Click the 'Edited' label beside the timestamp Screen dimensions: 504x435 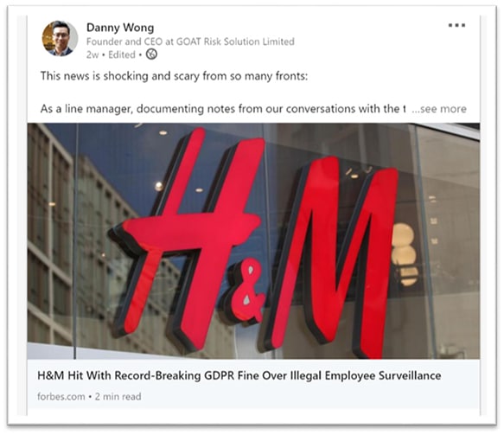pos(122,55)
